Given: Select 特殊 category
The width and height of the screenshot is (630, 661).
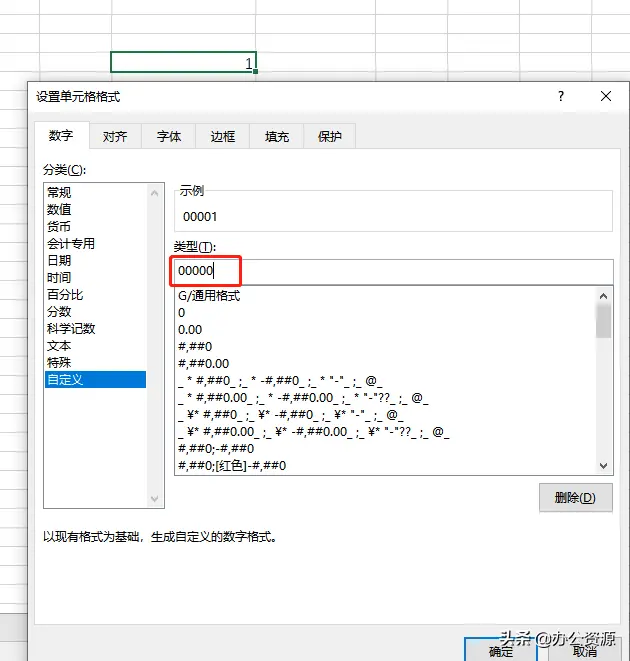Looking at the screenshot, I should [x=95, y=363].
